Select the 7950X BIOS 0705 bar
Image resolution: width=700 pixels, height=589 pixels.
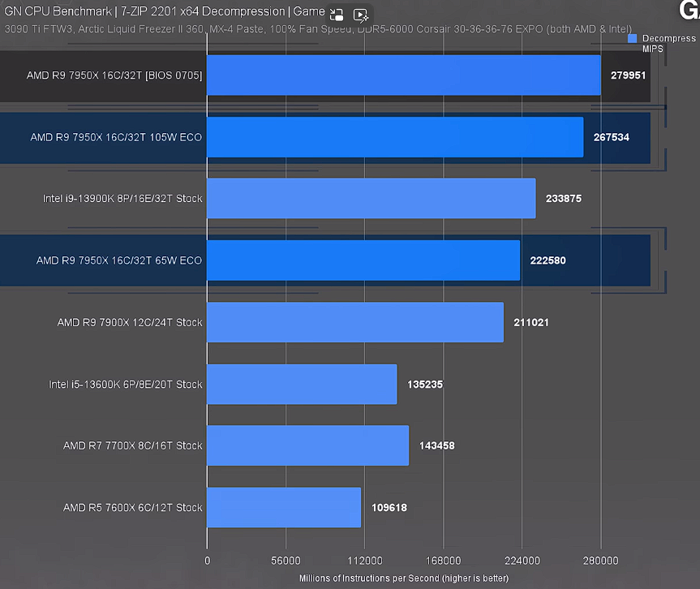click(x=403, y=75)
